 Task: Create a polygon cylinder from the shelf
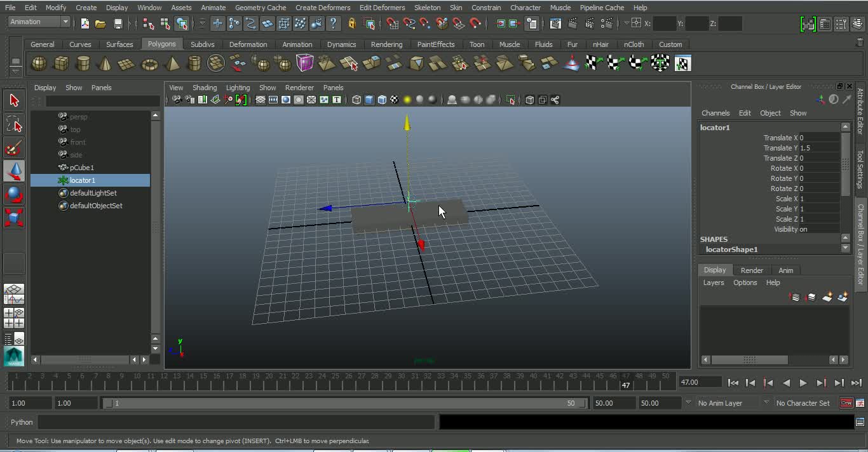point(83,63)
